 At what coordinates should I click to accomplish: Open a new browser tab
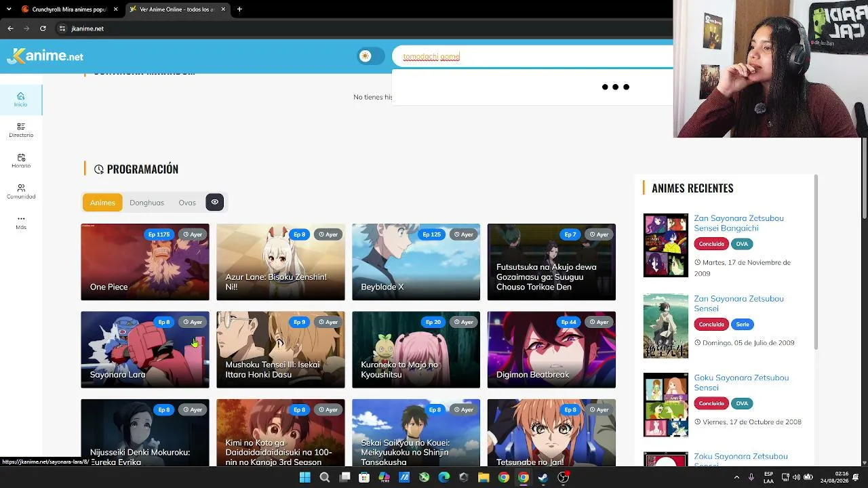click(x=239, y=9)
